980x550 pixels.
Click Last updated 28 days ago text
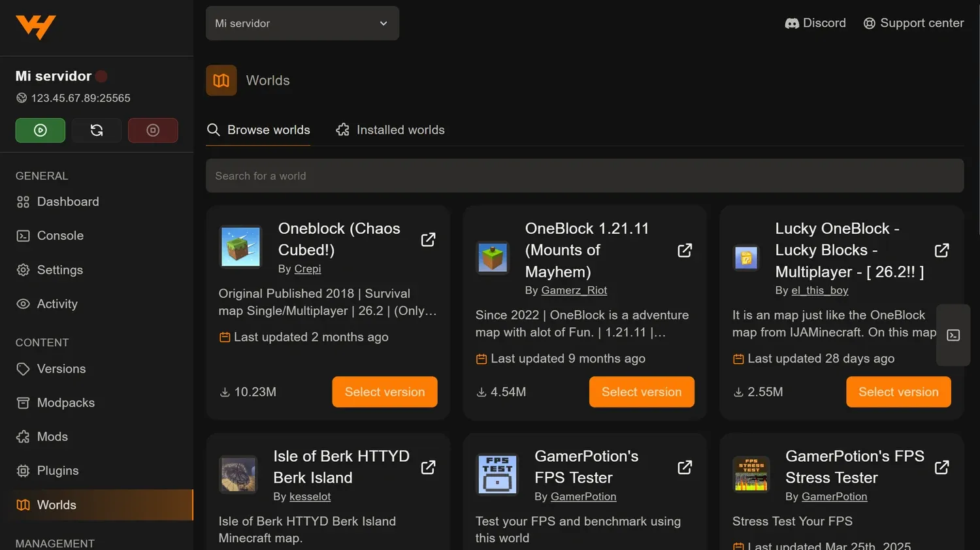click(x=821, y=359)
